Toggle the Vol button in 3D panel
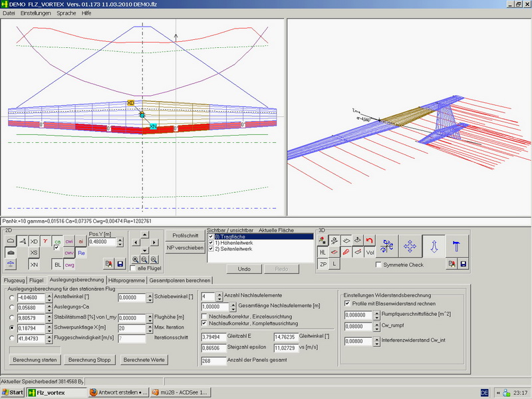 click(x=370, y=253)
